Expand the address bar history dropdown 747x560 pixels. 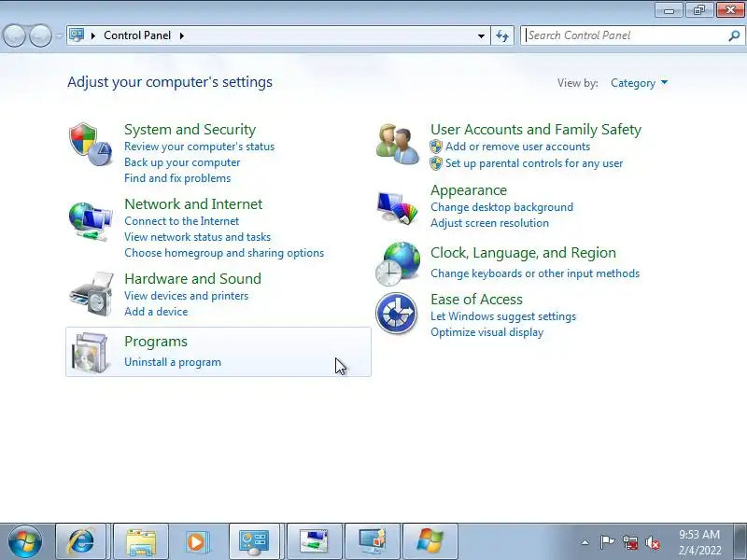point(481,35)
